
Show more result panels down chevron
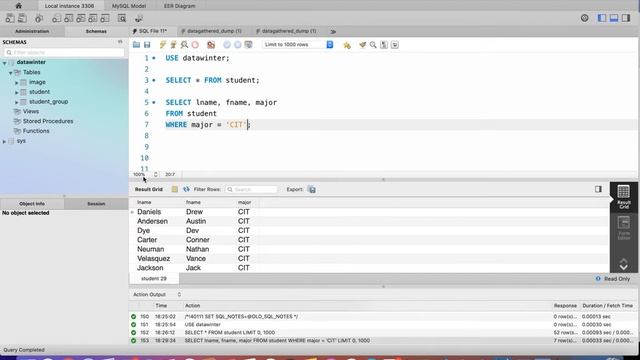click(x=623, y=267)
